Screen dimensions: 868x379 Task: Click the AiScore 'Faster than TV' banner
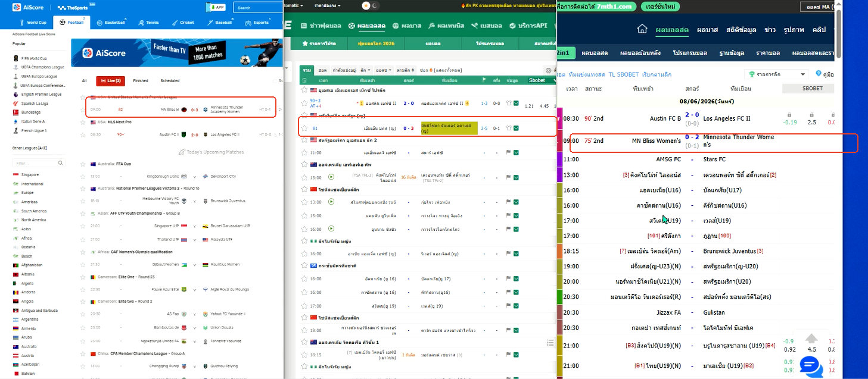tap(178, 52)
